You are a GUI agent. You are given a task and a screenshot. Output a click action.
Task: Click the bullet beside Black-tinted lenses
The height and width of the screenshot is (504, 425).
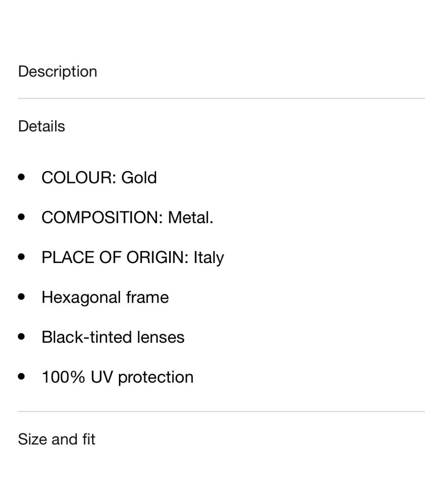(x=22, y=337)
